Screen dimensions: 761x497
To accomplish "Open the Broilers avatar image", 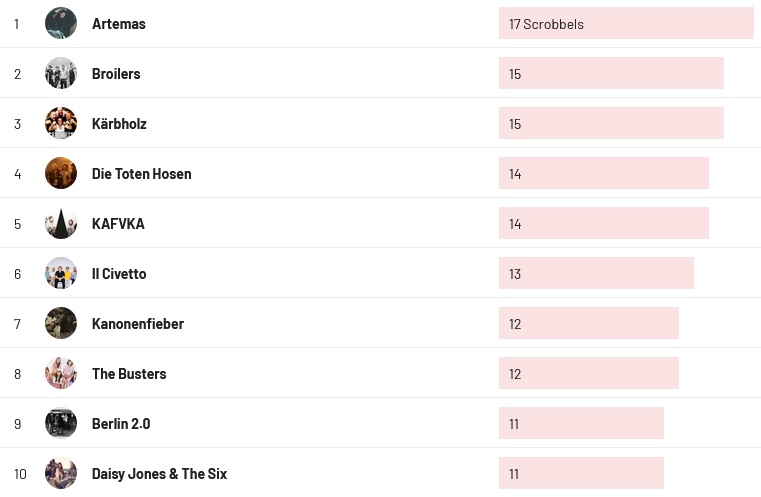I will (61, 73).
